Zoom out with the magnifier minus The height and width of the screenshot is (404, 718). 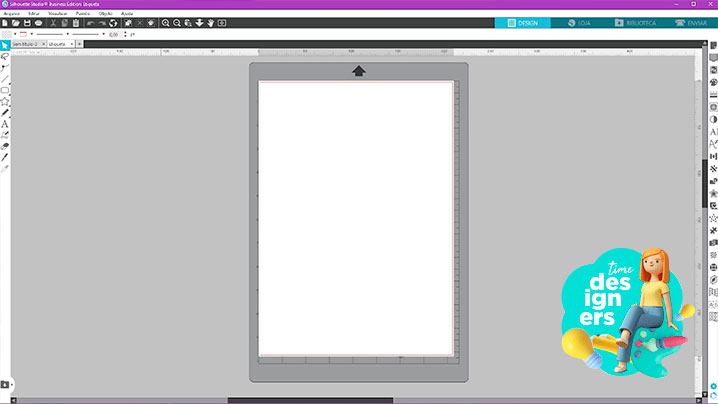[177, 23]
